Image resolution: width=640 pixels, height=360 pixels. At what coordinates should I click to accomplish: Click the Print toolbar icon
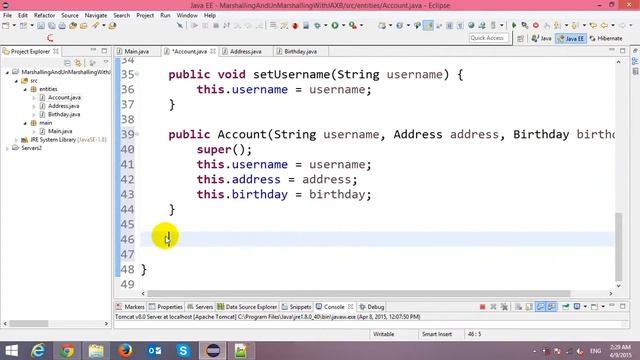62,25
